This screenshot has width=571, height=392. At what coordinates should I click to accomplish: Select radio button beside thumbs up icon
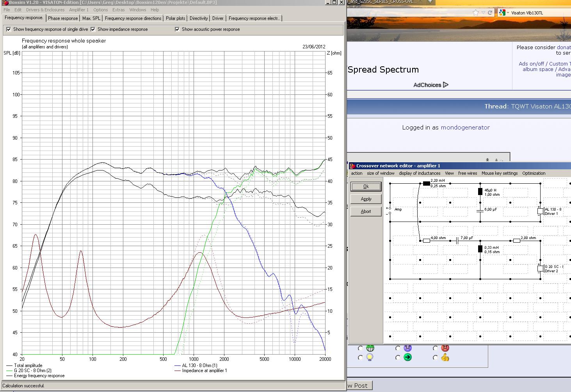[435, 357]
